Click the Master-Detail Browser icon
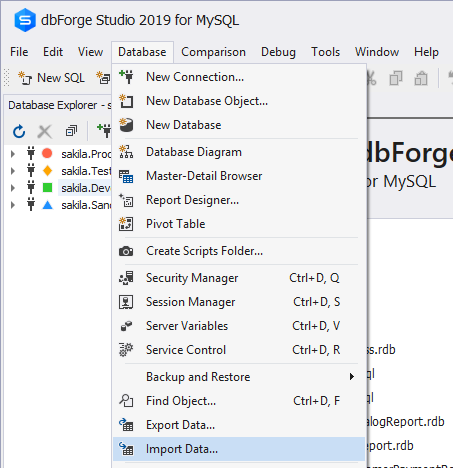This screenshot has width=453, height=468. (126, 176)
